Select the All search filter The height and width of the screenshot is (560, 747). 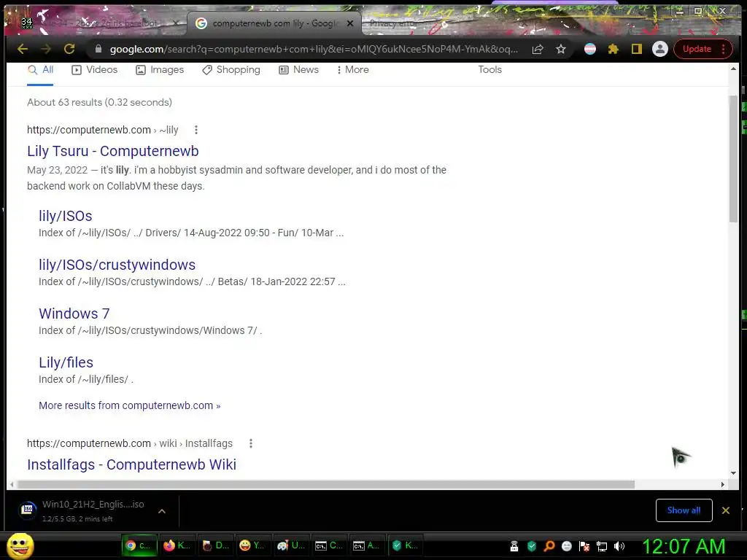(41, 69)
